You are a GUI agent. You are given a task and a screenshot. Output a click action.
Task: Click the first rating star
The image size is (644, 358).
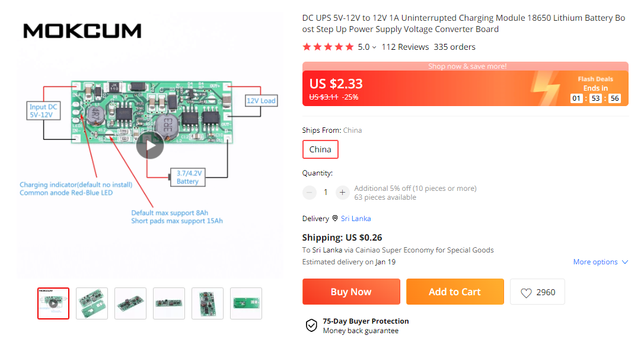click(307, 46)
